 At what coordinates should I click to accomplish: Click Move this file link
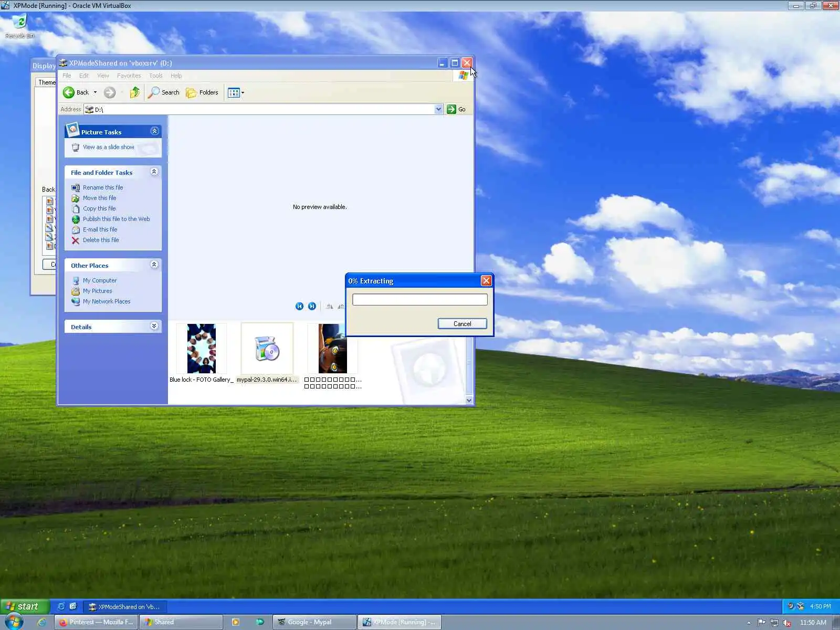99,198
